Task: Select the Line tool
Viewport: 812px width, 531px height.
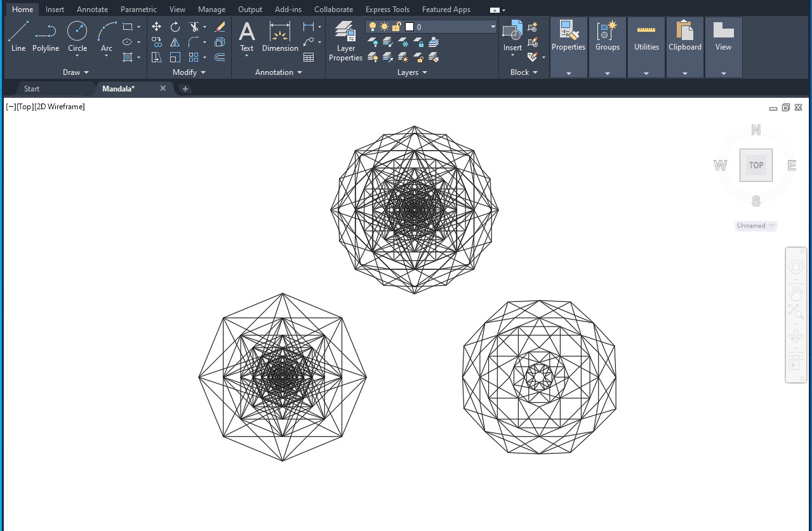Action: click(x=18, y=37)
